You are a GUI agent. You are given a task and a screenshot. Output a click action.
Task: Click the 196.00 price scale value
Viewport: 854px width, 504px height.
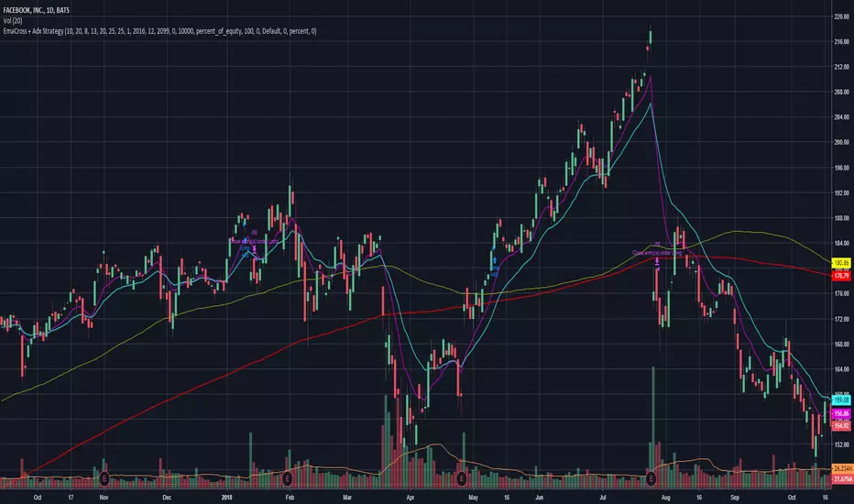[841, 168]
